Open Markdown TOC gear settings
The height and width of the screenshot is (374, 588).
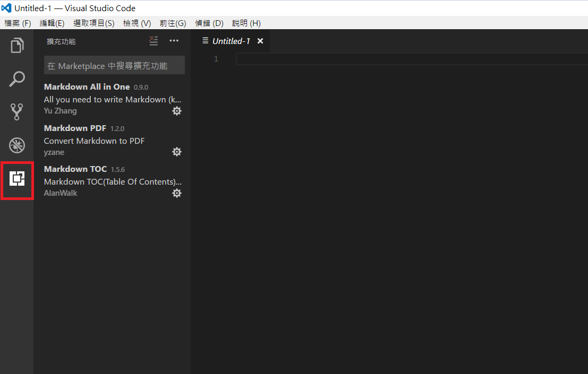177,193
